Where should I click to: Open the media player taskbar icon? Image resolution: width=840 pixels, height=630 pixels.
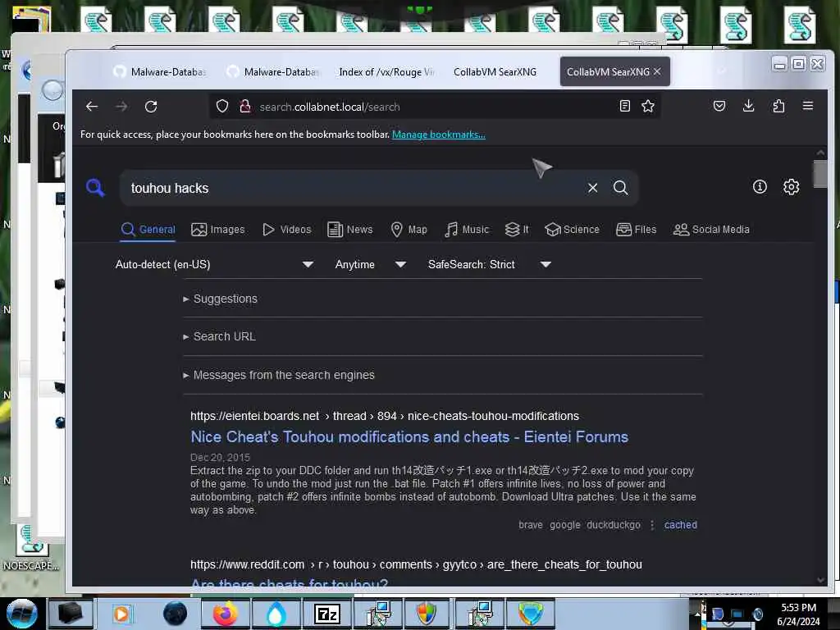click(x=121, y=614)
